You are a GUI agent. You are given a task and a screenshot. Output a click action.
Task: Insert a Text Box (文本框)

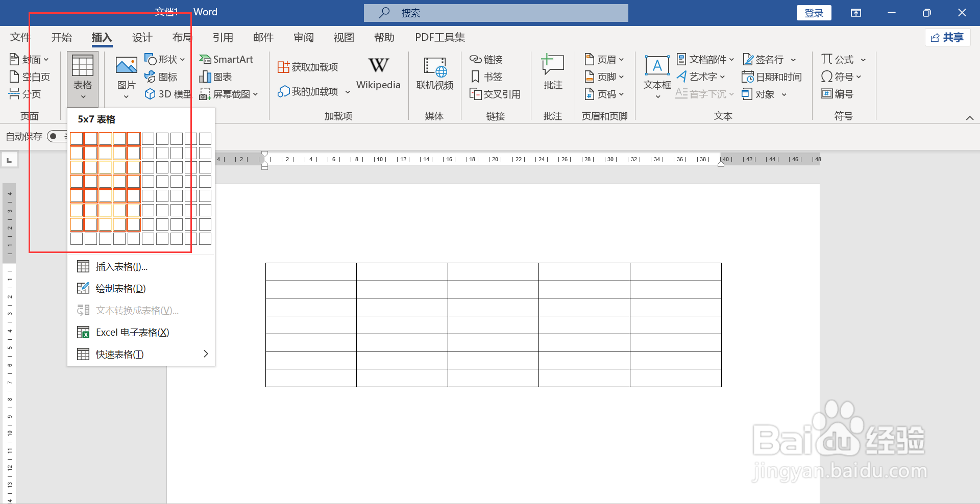click(x=657, y=72)
